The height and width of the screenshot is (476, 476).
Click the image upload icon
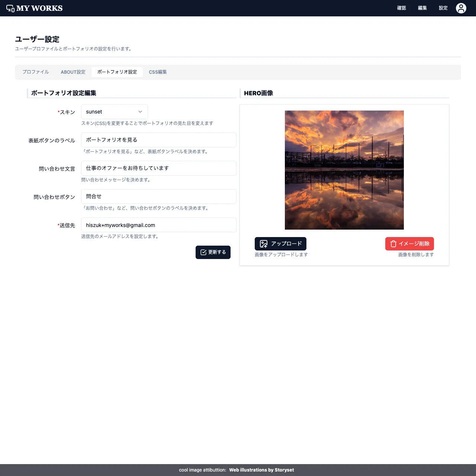point(264,244)
